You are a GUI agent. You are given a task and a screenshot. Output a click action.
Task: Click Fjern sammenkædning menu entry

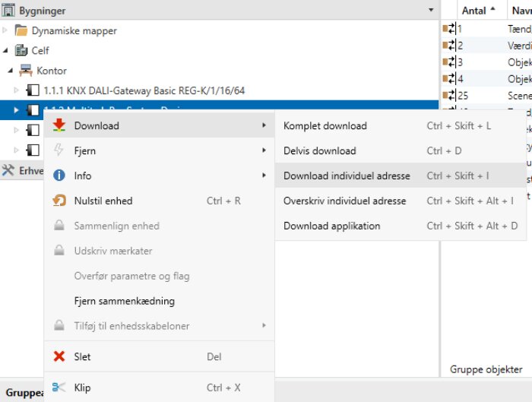(x=124, y=301)
